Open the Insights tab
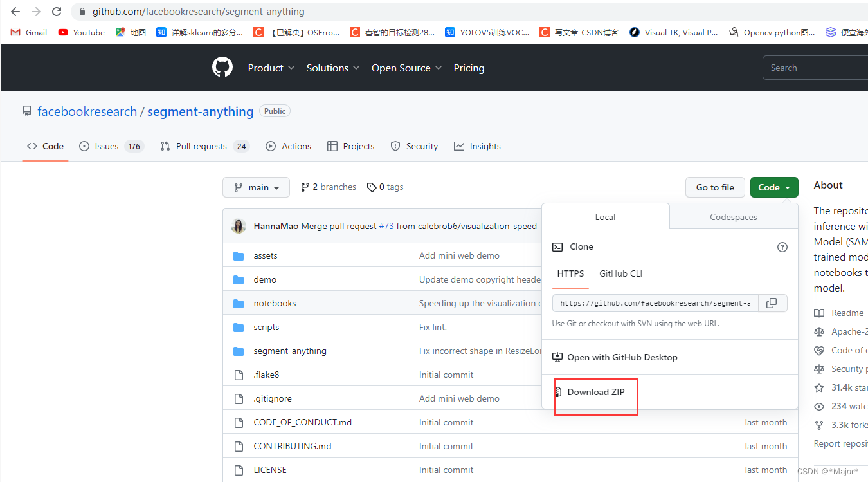 click(x=477, y=146)
